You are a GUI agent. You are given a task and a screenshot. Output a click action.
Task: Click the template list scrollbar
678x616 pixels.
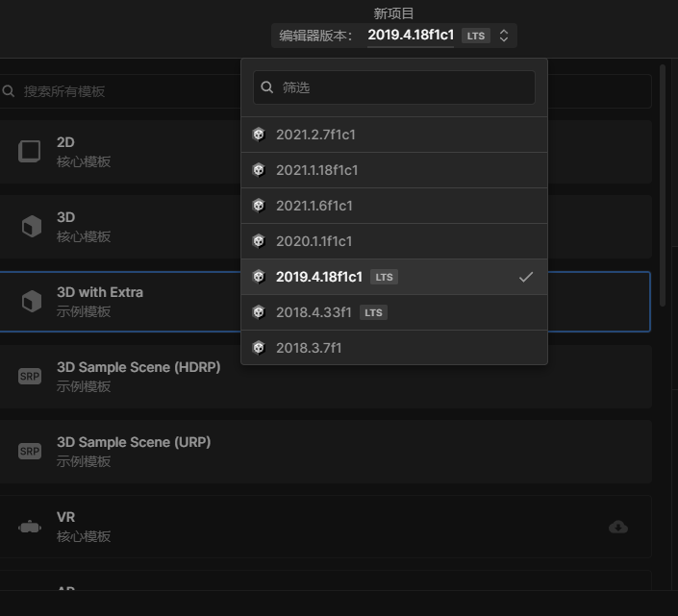[x=662, y=185]
